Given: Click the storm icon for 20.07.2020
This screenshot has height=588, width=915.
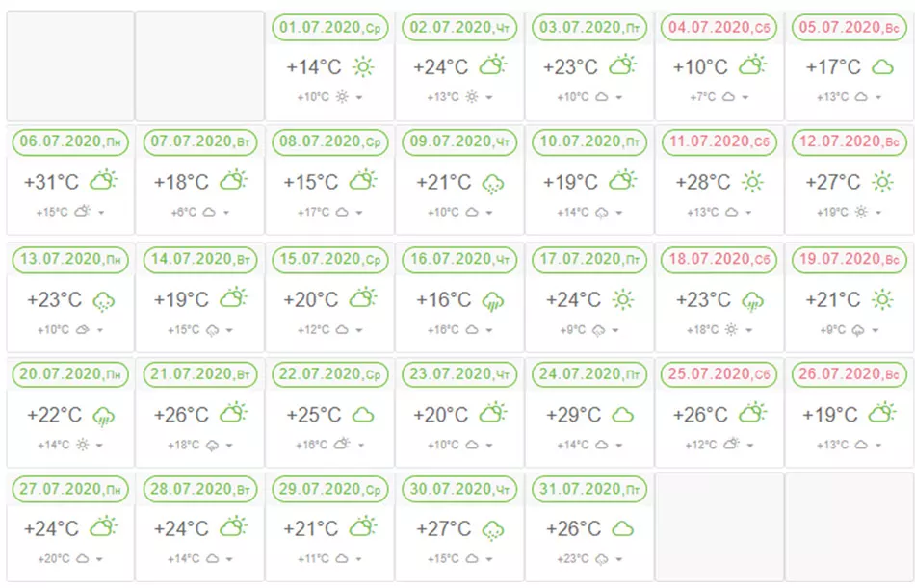Looking at the screenshot, I should tap(103, 417).
